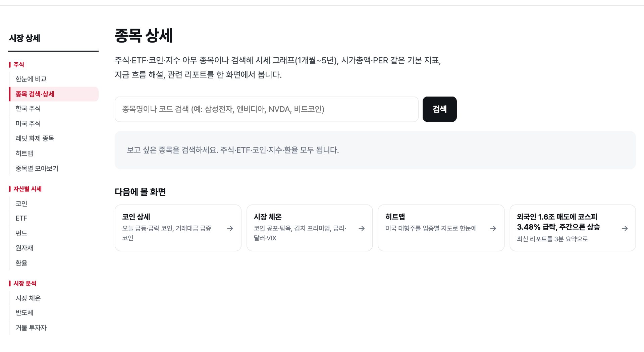The image size is (644, 352).
Task: Click the arrow icon on 시장 체온 card
Action: 362,228
